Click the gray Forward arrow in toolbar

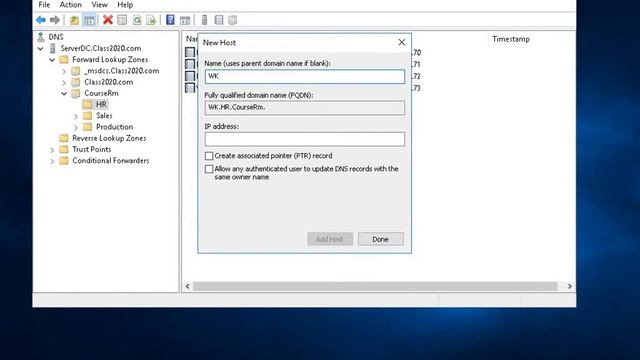coord(55,20)
